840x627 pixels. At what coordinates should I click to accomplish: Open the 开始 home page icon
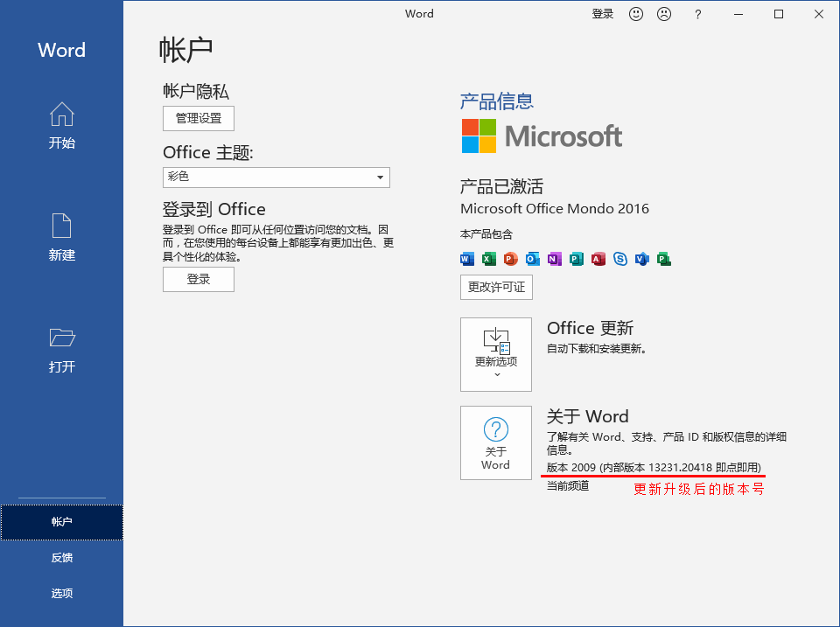click(x=61, y=114)
